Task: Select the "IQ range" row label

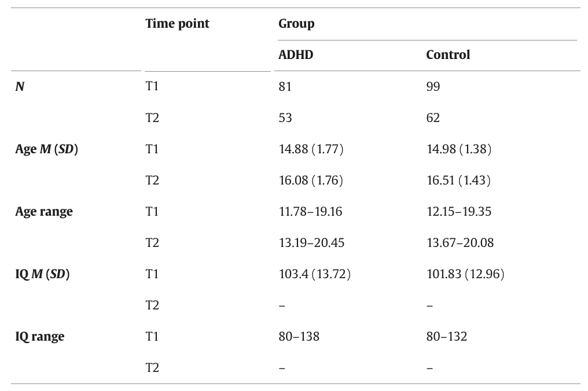Action: click(40, 337)
